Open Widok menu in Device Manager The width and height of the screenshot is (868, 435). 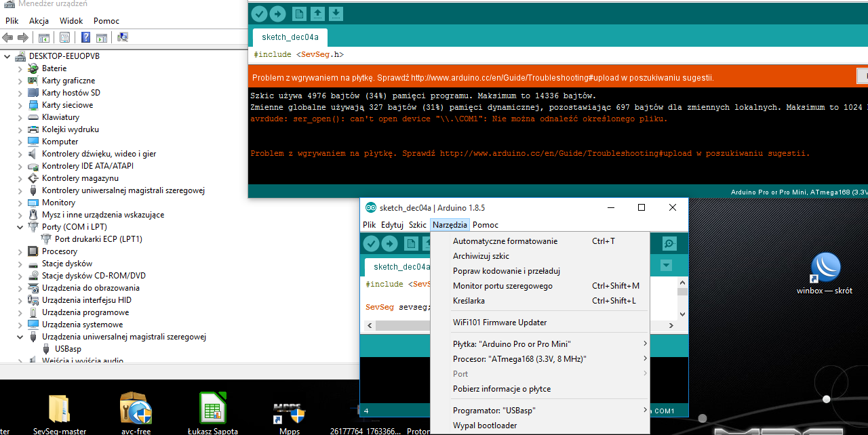click(71, 21)
